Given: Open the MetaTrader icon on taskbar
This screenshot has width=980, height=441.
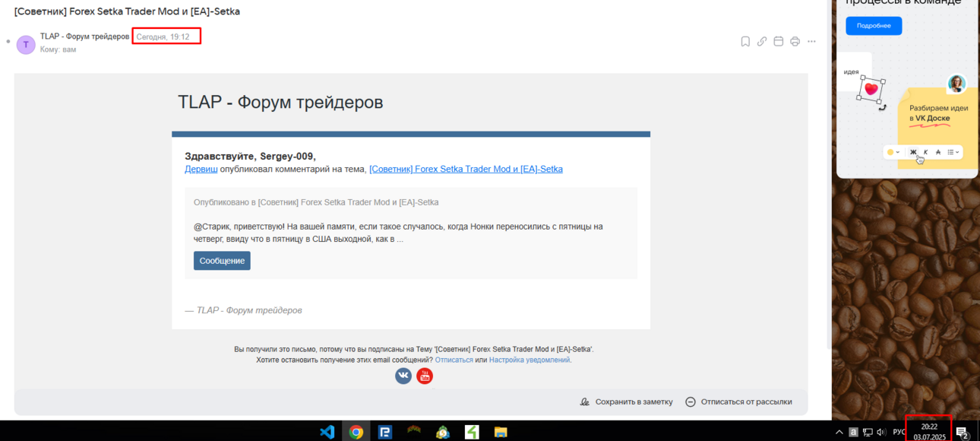Looking at the screenshot, I should (x=443, y=432).
